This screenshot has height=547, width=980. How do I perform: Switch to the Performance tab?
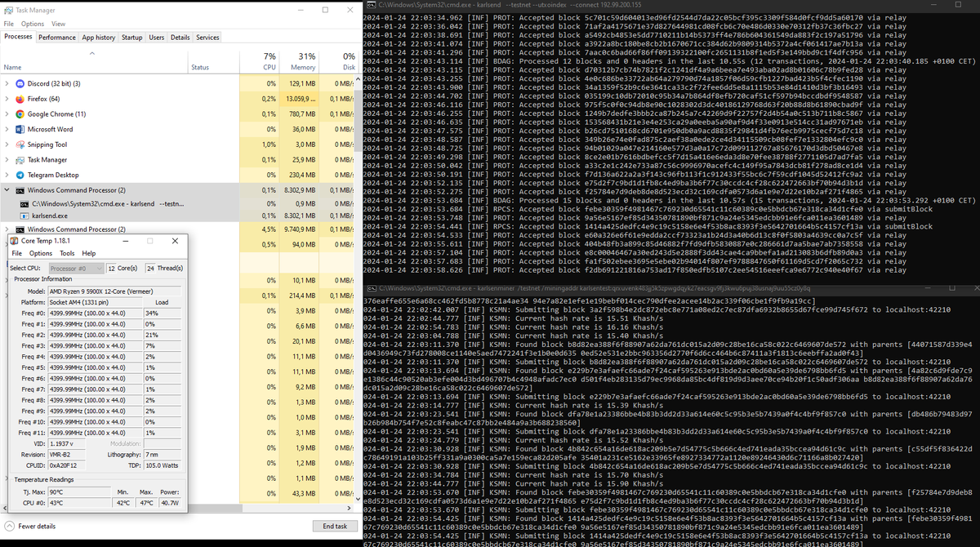click(x=57, y=38)
